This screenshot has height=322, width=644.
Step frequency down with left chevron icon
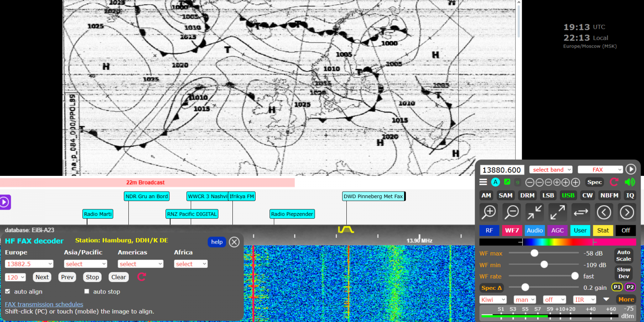604,212
